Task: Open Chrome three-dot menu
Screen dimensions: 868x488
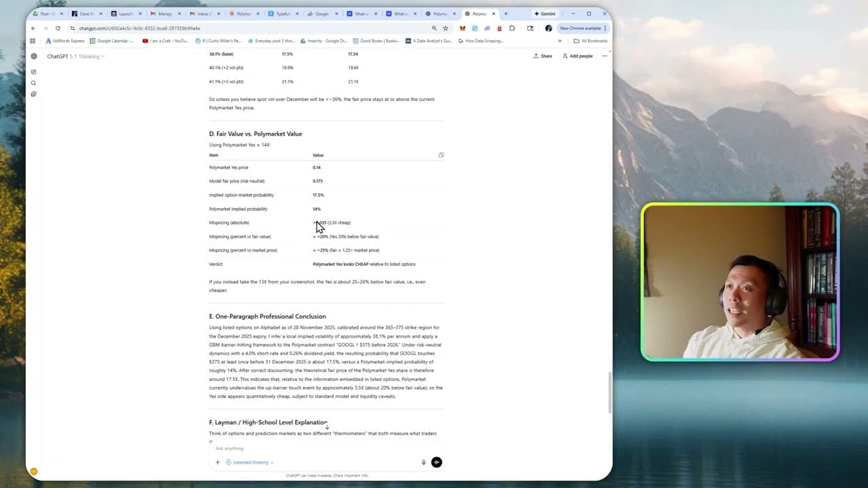Action: [x=605, y=28]
